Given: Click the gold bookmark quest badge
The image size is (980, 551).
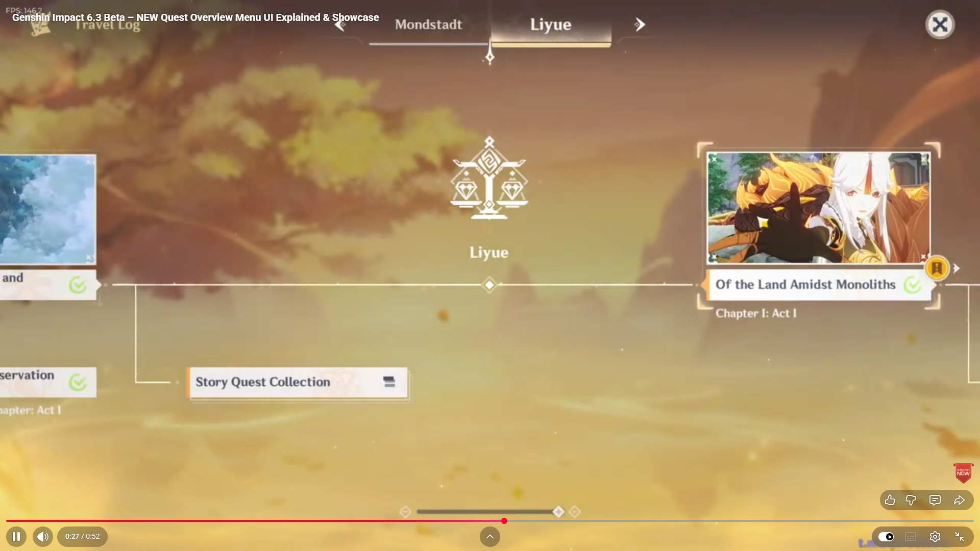Looking at the screenshot, I should tap(937, 268).
